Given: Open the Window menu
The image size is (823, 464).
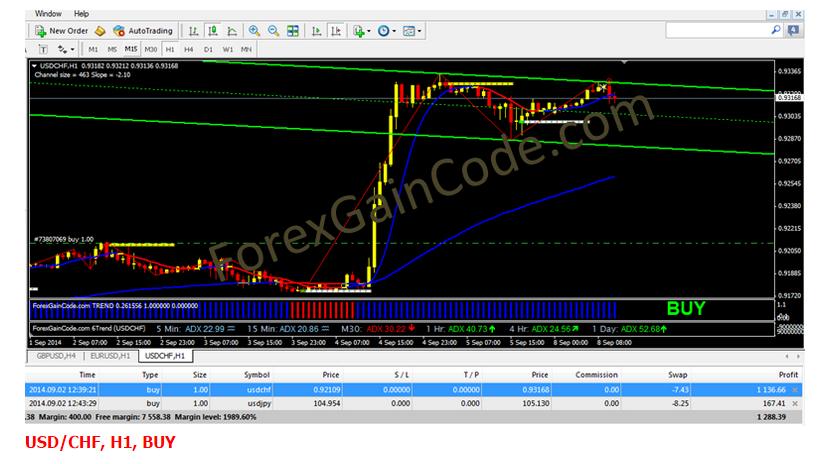Looking at the screenshot, I should (x=48, y=14).
